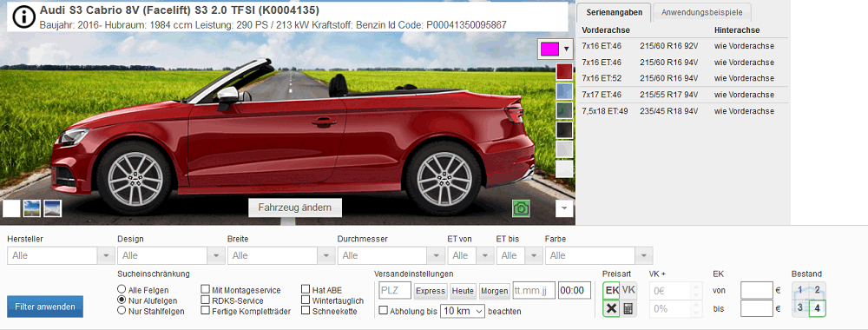This screenshot has height=330, width=868.
Task: Enable Abholung bis checkbox
Action: 383,311
